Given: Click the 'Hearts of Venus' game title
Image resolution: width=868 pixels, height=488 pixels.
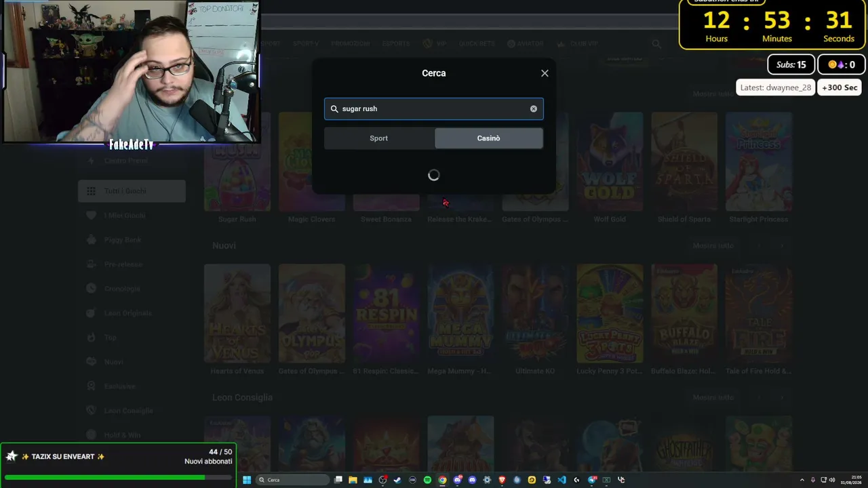Looking at the screenshot, I should (237, 371).
